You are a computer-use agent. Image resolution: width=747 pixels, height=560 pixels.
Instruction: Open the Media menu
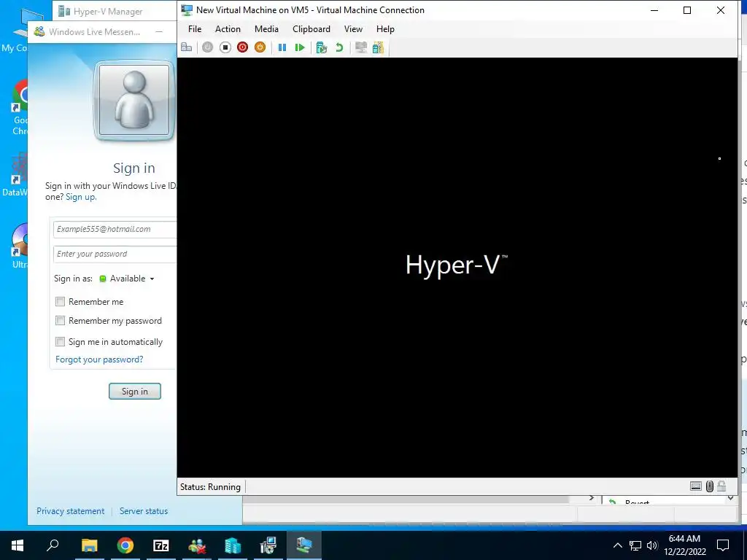266,29
